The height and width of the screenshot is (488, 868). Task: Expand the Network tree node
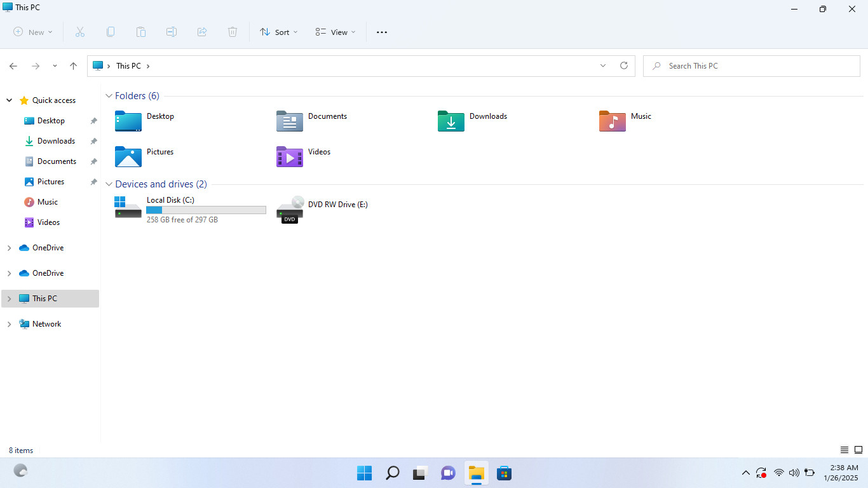pos(9,324)
